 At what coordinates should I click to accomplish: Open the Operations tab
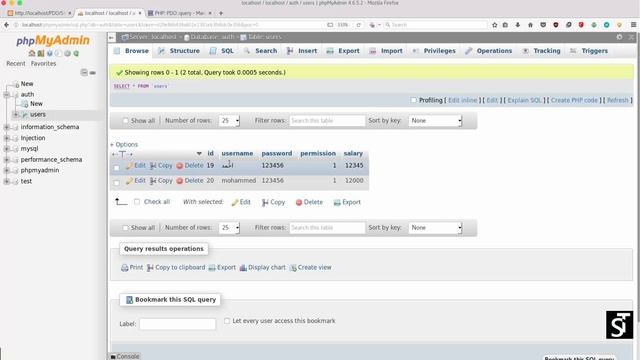[489, 51]
